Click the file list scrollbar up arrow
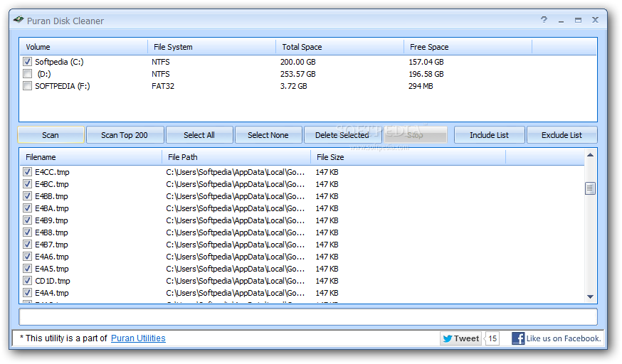 pos(590,155)
